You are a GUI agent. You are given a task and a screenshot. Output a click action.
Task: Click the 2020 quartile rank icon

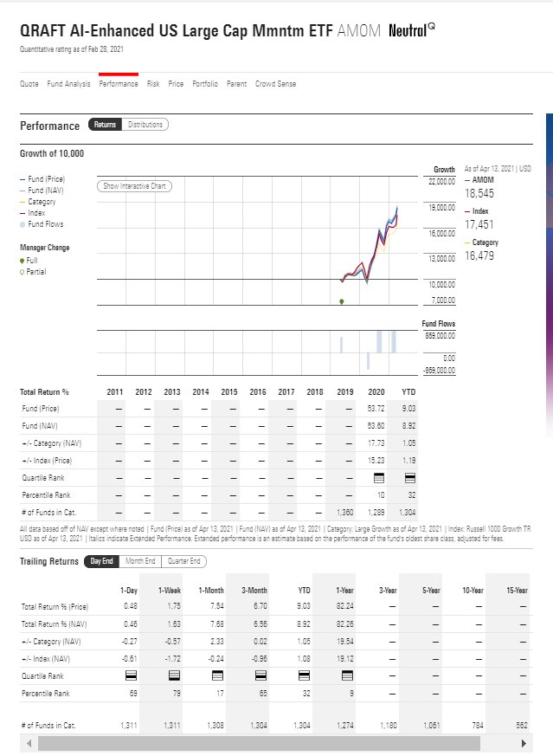point(379,478)
